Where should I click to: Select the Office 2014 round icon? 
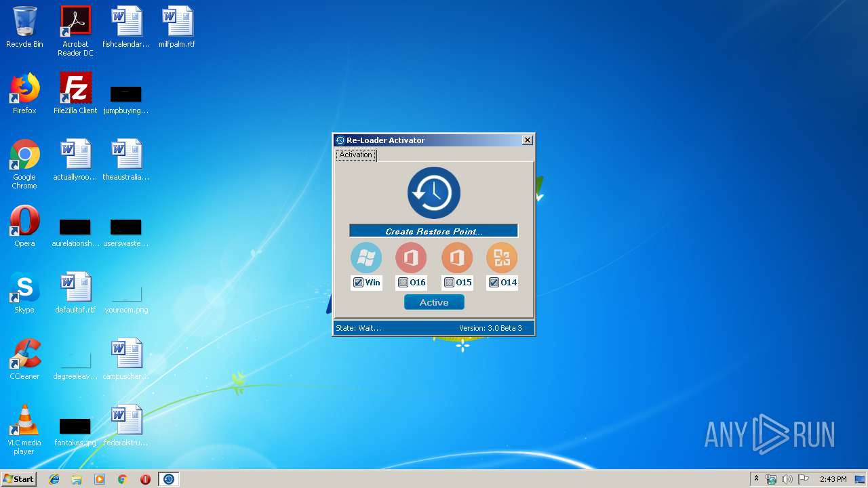[502, 258]
